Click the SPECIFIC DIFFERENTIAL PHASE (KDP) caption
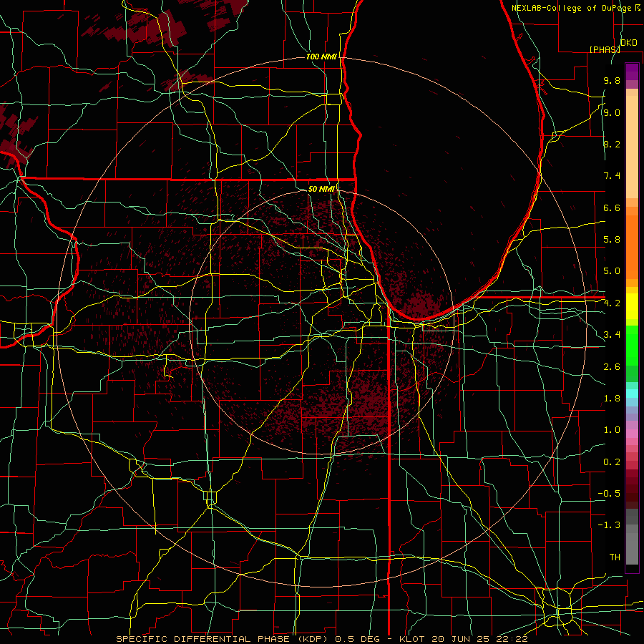The height and width of the screenshot is (644, 644). (223, 639)
